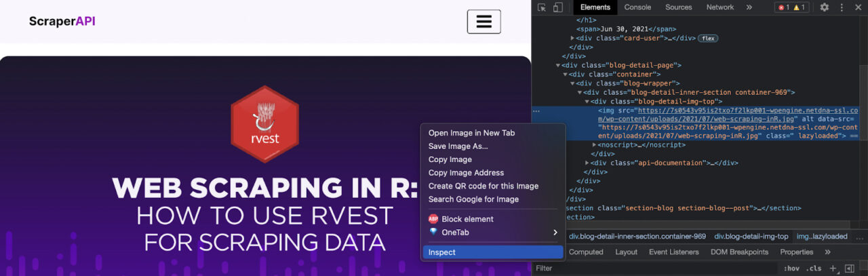This screenshot has width=868, height=276.
Task: Click the ABP Block element icon
Action: click(x=433, y=219)
